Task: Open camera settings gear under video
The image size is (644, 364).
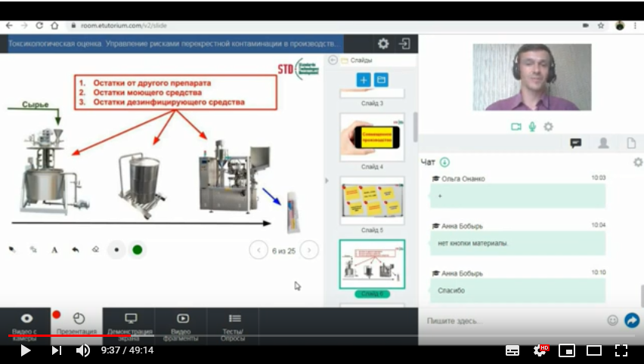Action: (548, 127)
